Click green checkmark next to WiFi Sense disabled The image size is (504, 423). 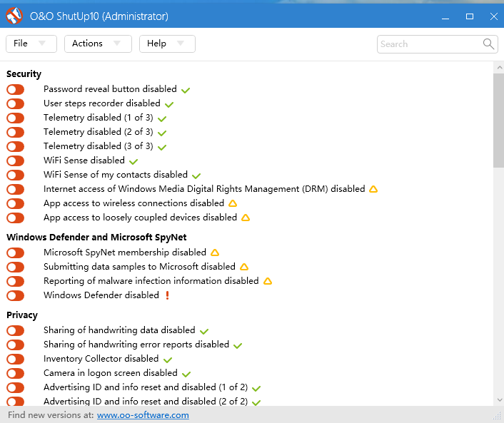click(x=133, y=162)
